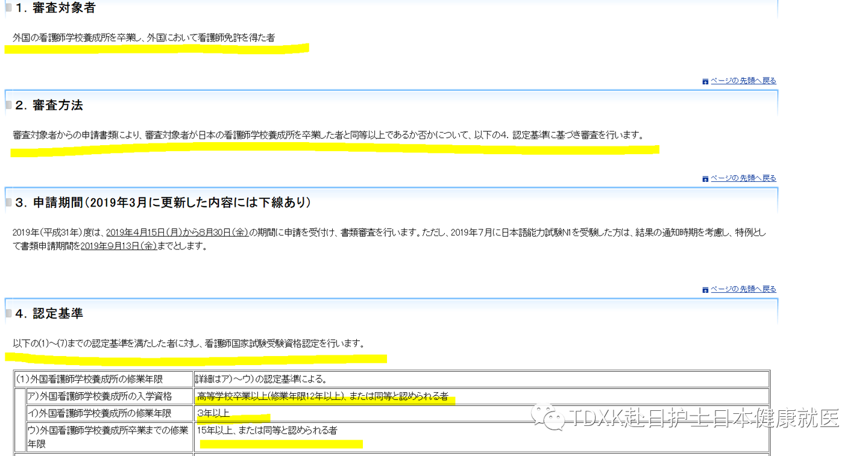Click the underlined date "2019年9月13日(金)"
The width and height of the screenshot is (868, 456).
[119, 246]
